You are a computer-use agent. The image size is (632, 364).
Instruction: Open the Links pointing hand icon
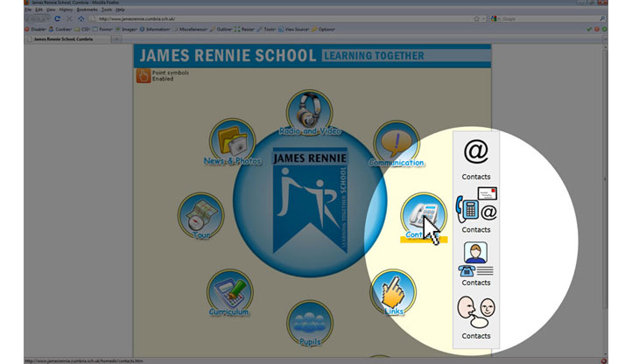pos(393,292)
